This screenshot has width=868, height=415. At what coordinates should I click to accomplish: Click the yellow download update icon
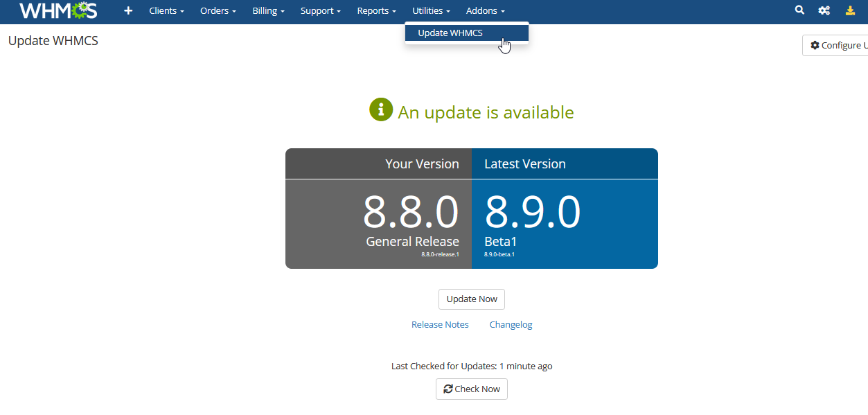pos(851,10)
